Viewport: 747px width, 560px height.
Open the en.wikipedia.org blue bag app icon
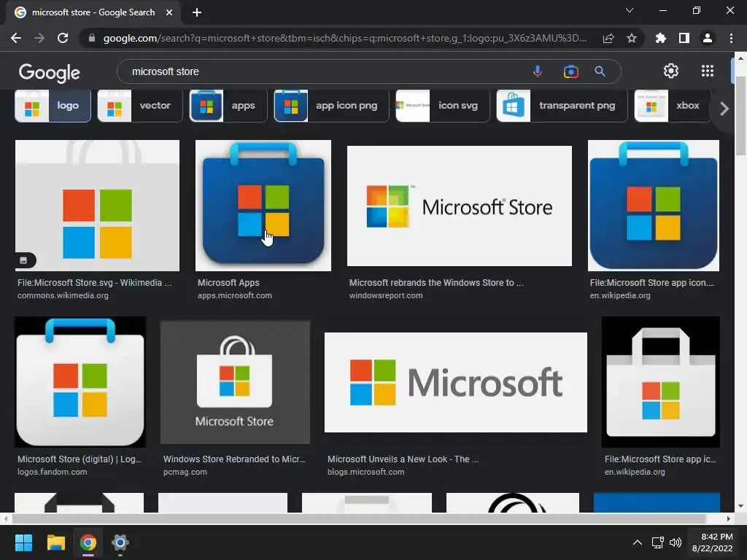coord(654,206)
